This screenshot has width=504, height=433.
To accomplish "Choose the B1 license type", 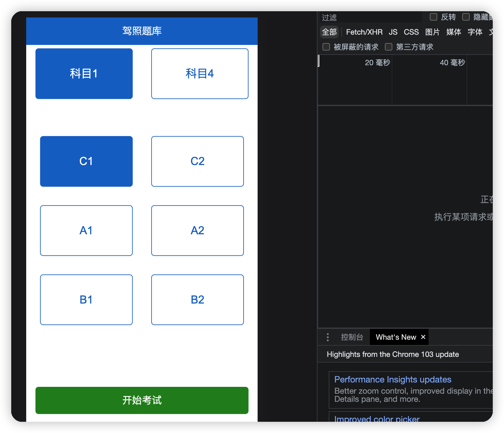I will click(x=86, y=300).
